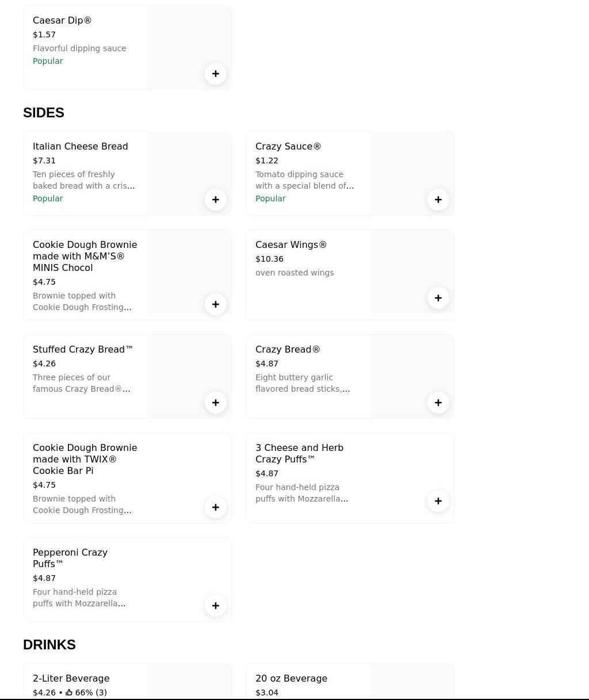This screenshot has width=589, height=700.
Task: Add TWIX Cookie Dough Brownie to cart
Action: [x=216, y=507]
